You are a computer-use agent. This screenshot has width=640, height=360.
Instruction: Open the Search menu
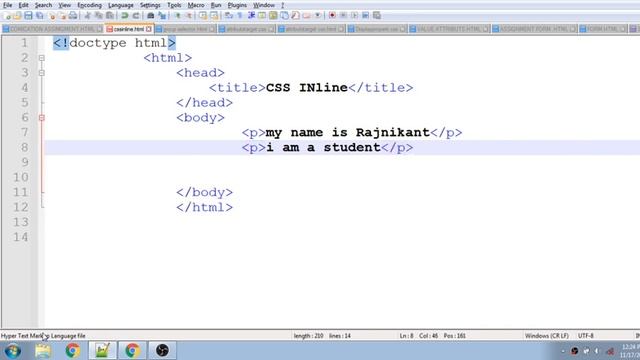pos(43,5)
